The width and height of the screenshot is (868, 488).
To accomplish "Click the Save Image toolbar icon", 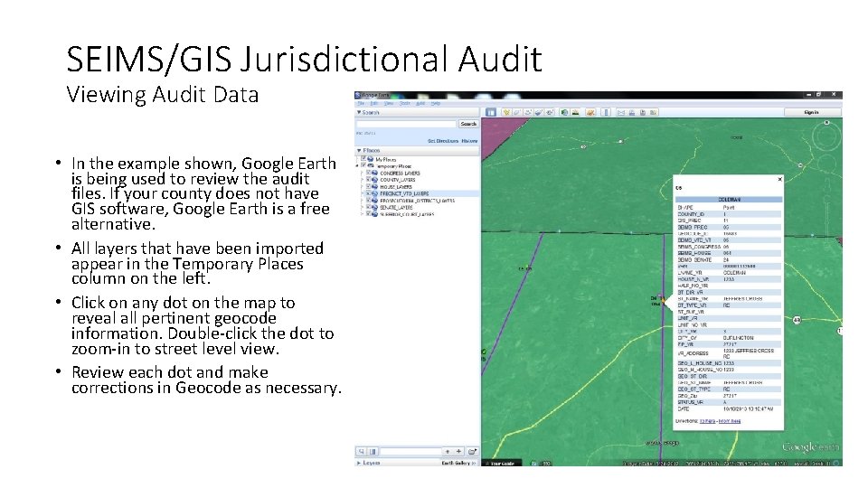I will (643, 112).
